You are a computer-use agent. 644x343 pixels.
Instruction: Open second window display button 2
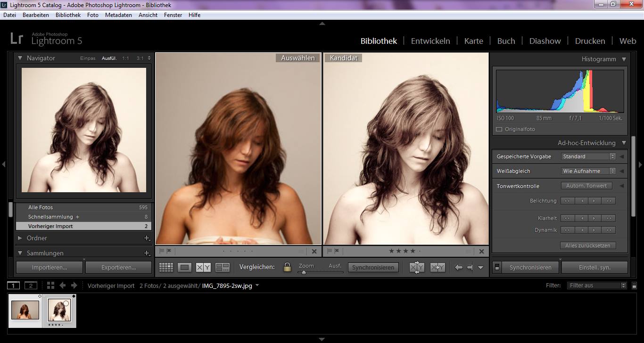[31, 286]
